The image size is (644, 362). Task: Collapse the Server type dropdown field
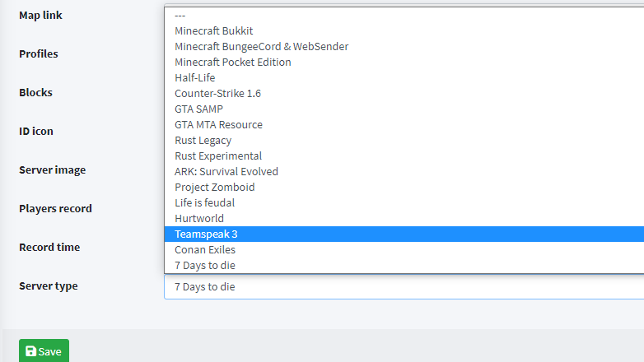click(404, 286)
